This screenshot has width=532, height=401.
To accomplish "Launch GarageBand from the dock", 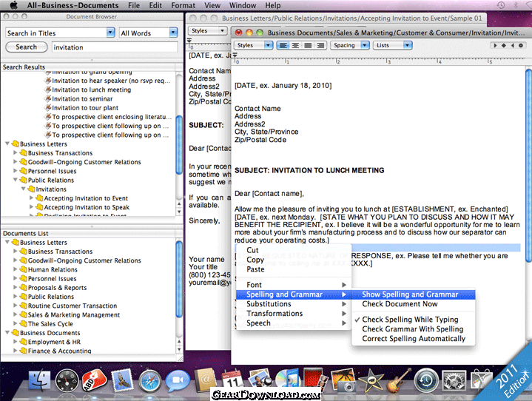I will [398, 380].
